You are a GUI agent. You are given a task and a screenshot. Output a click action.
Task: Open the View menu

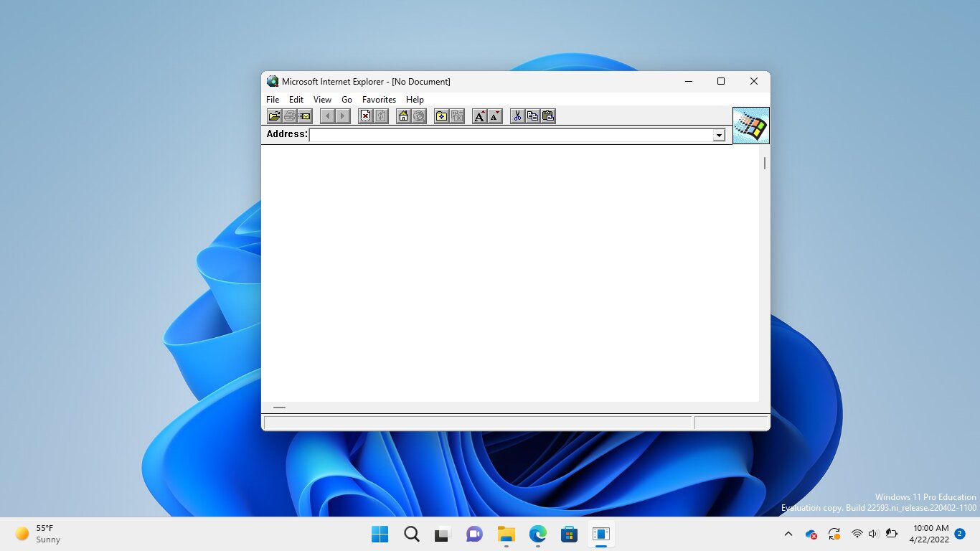point(322,100)
